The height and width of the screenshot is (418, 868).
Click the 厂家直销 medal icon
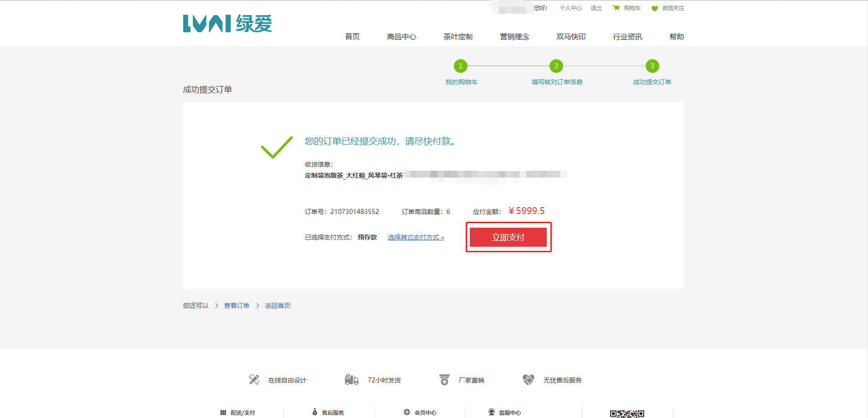click(444, 379)
